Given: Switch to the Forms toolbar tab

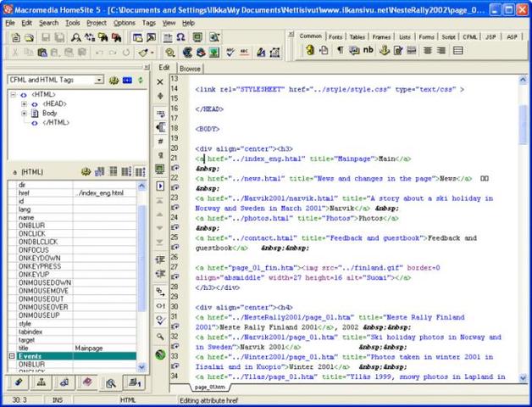Looking at the screenshot, I should click(426, 36).
